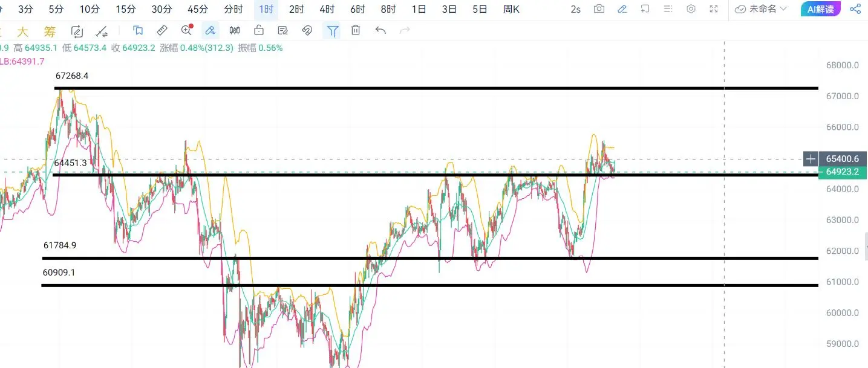Select the 67268.4 horizontal resistance line
Screen dimensions: 868x368
(436, 88)
